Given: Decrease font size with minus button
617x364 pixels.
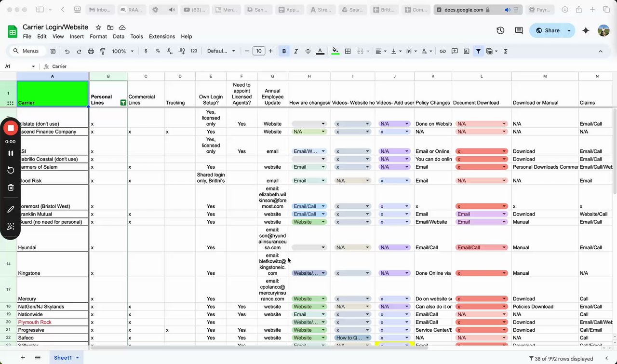Looking at the screenshot, I should (x=247, y=51).
